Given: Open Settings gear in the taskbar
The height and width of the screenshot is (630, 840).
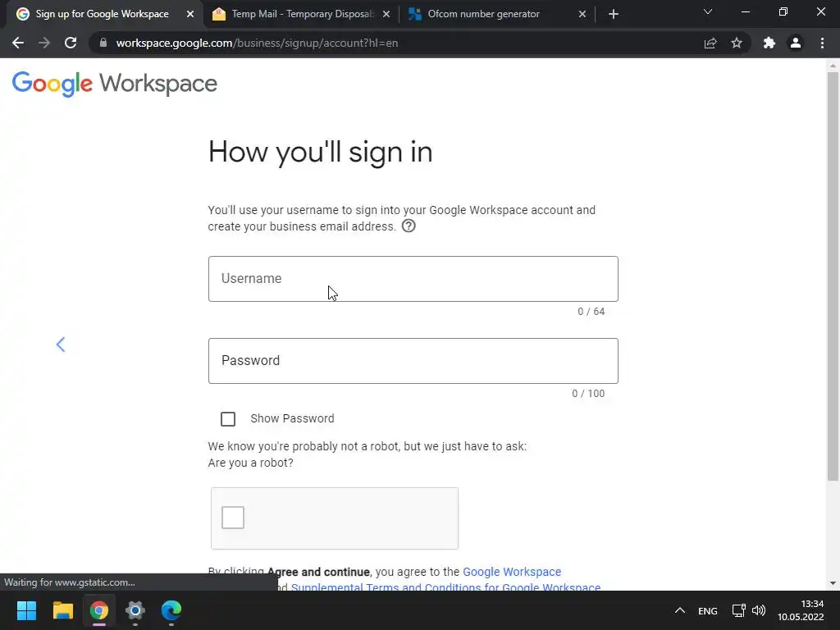Looking at the screenshot, I should (135, 610).
